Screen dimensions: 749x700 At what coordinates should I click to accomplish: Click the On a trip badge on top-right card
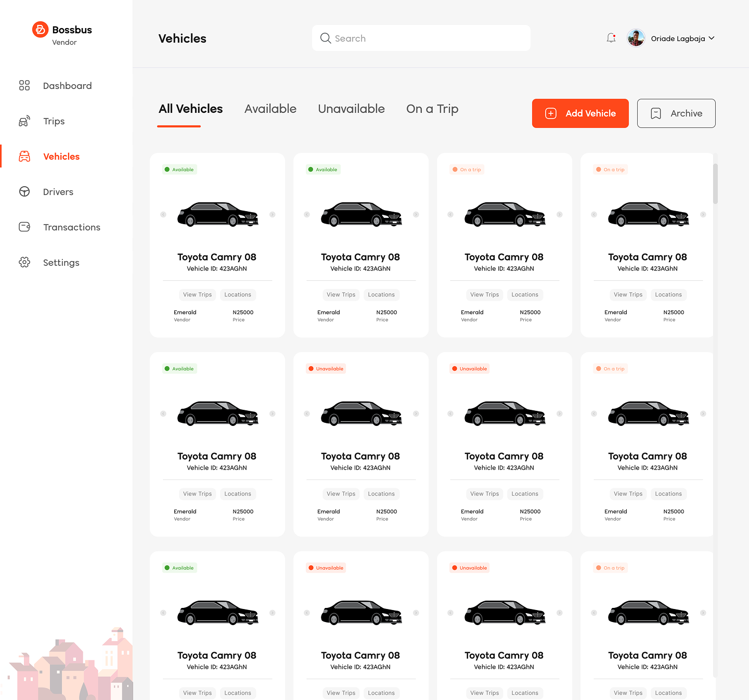pyautogui.click(x=611, y=170)
